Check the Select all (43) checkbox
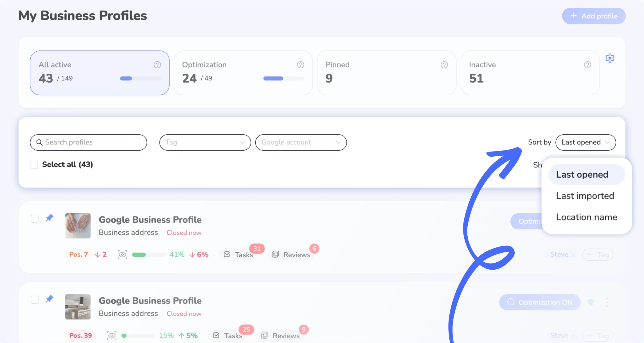 [x=34, y=165]
